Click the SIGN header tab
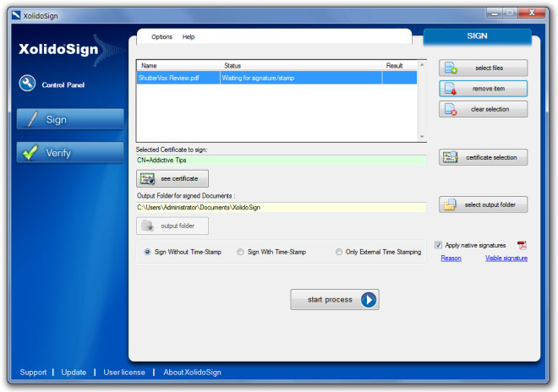The image size is (558, 392). tap(477, 36)
